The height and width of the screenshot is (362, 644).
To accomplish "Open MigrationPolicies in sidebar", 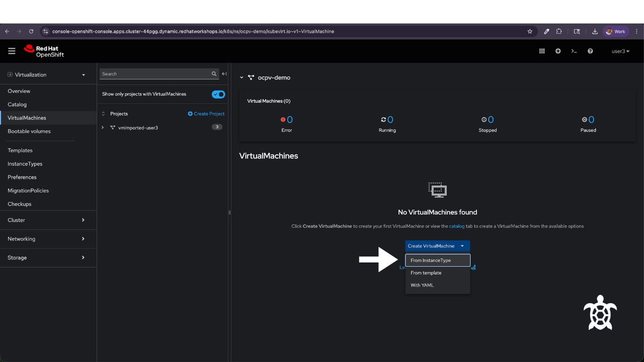I will (28, 191).
